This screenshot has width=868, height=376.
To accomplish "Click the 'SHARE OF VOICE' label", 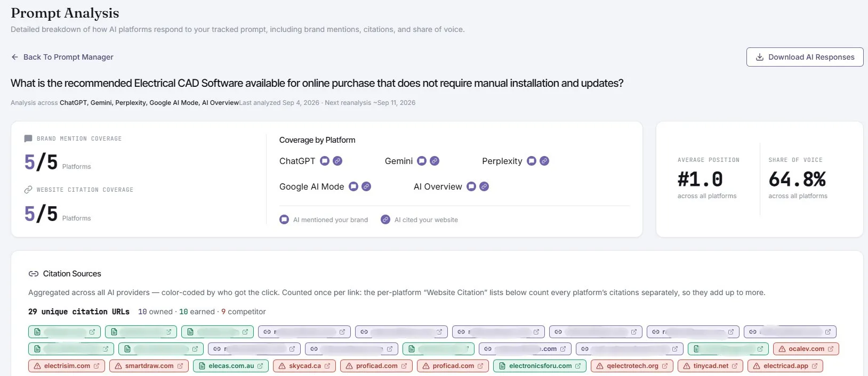I will click(x=795, y=160).
